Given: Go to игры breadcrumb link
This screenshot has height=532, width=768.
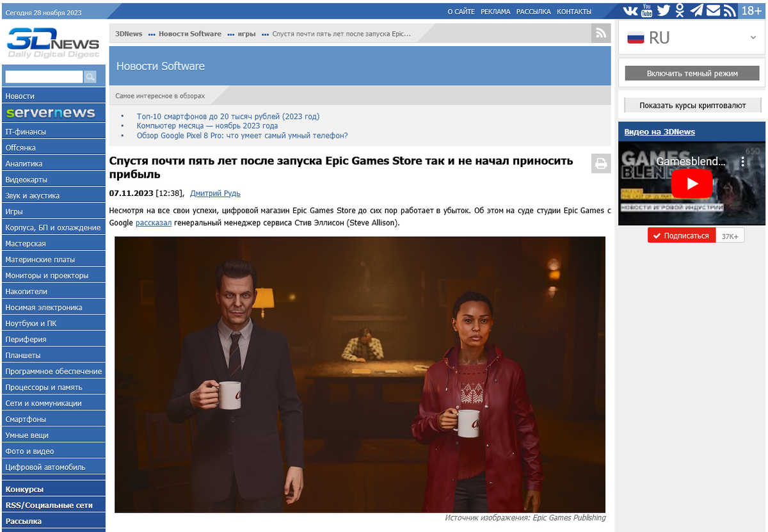Looking at the screenshot, I should (247, 34).
